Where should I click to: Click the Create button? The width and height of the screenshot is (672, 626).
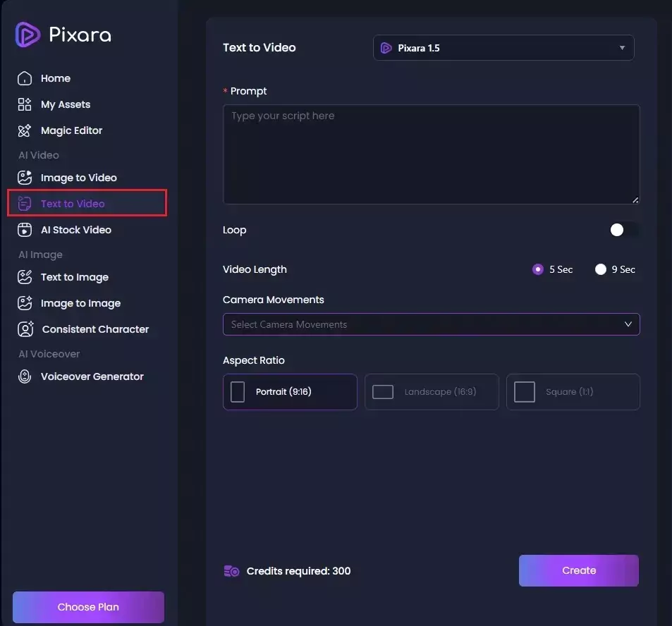(579, 570)
